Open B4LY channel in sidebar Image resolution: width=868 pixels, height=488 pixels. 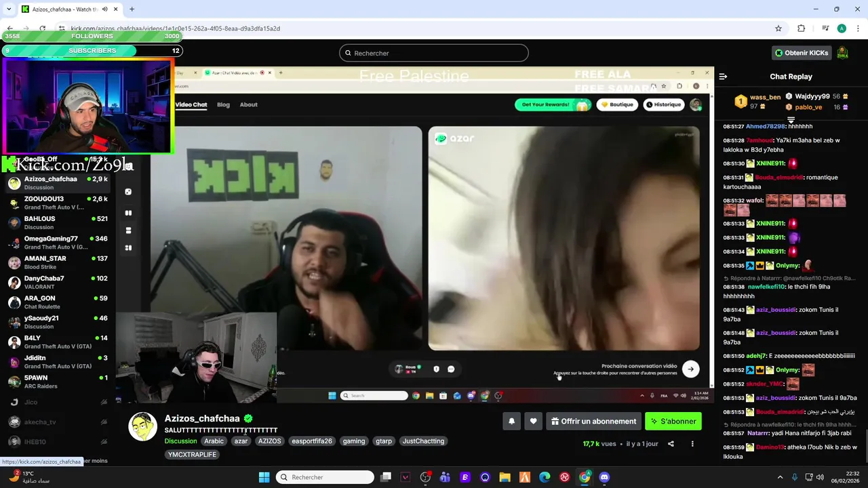58,342
